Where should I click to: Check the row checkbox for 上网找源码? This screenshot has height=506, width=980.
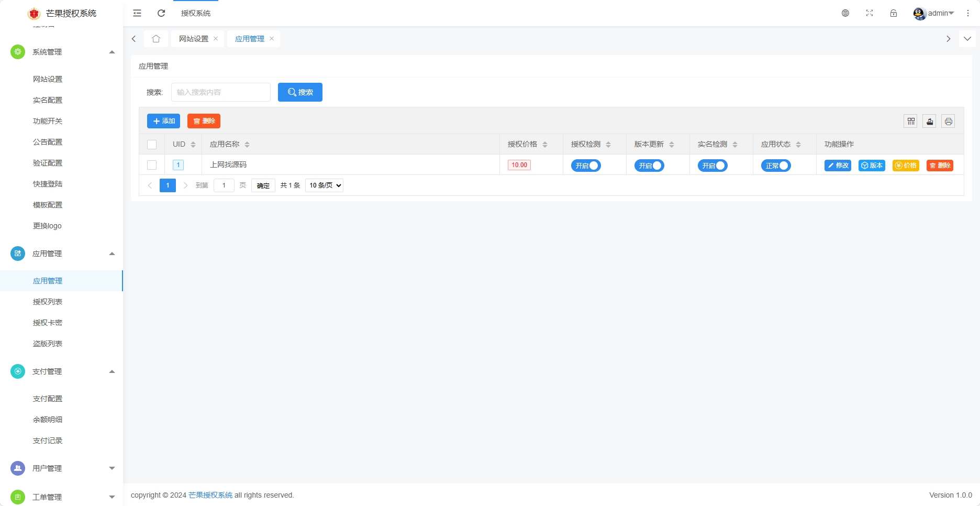tap(152, 165)
